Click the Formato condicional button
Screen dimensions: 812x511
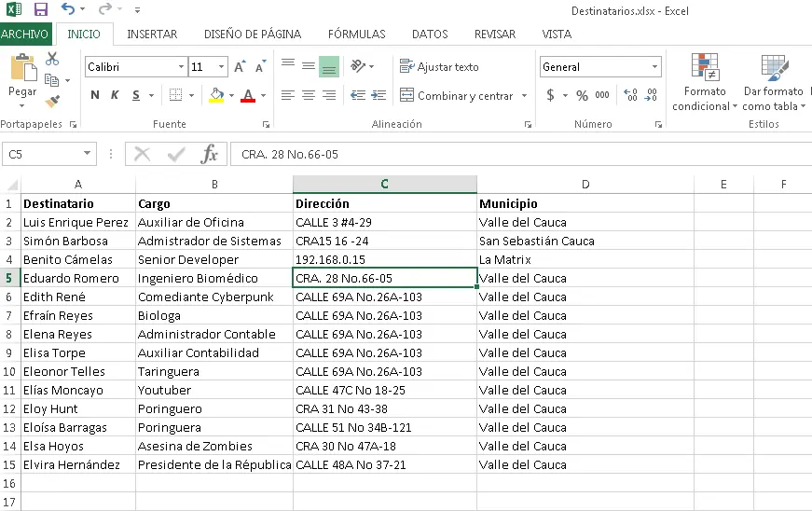704,82
